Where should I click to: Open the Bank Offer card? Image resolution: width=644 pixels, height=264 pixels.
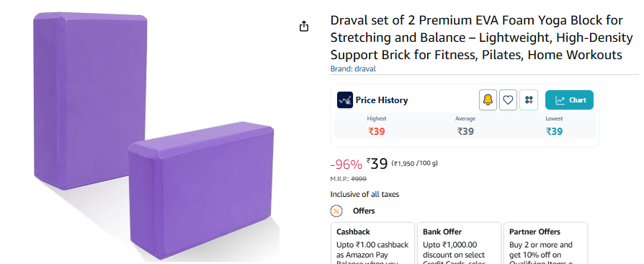point(459,243)
